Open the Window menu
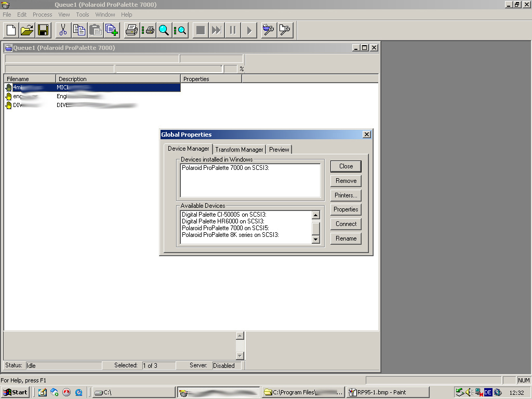Screen dimensions: 532x399 [105, 15]
